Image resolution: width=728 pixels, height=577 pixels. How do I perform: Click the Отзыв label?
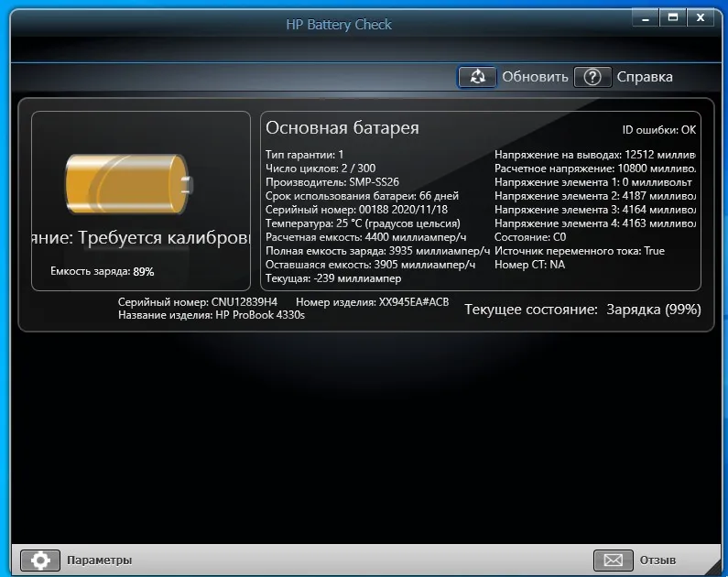(657, 561)
